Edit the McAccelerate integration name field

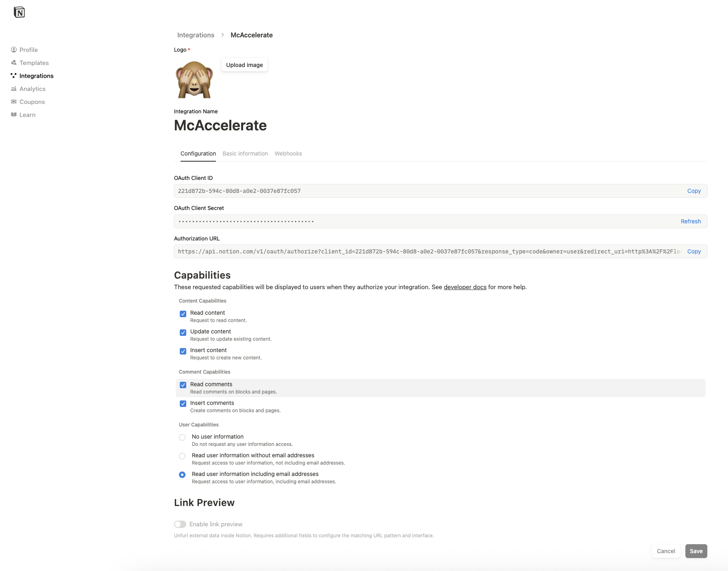(x=220, y=125)
